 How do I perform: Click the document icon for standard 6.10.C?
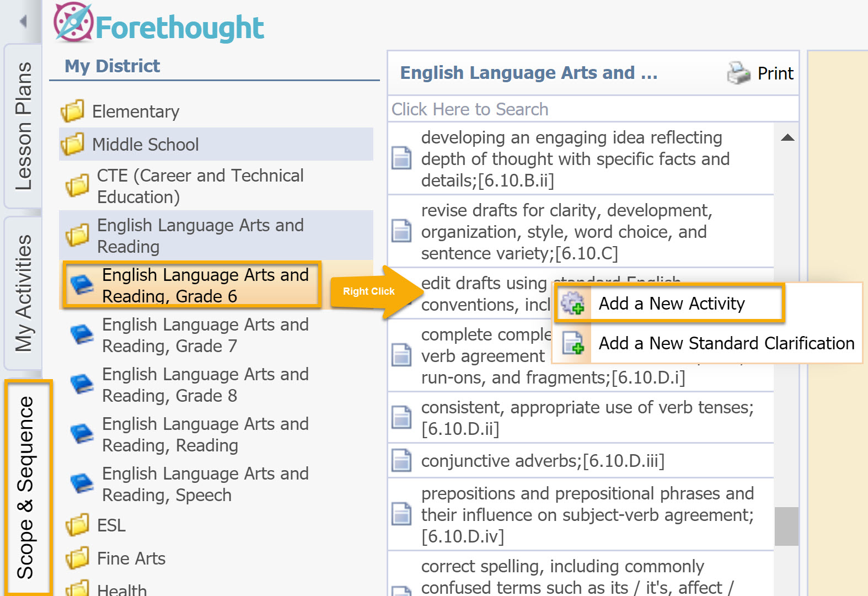(x=401, y=231)
